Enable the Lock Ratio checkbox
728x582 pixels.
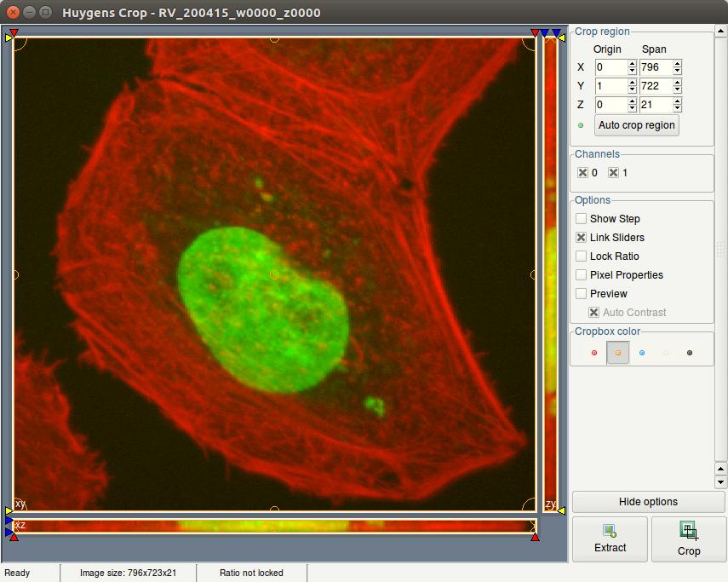point(582,256)
